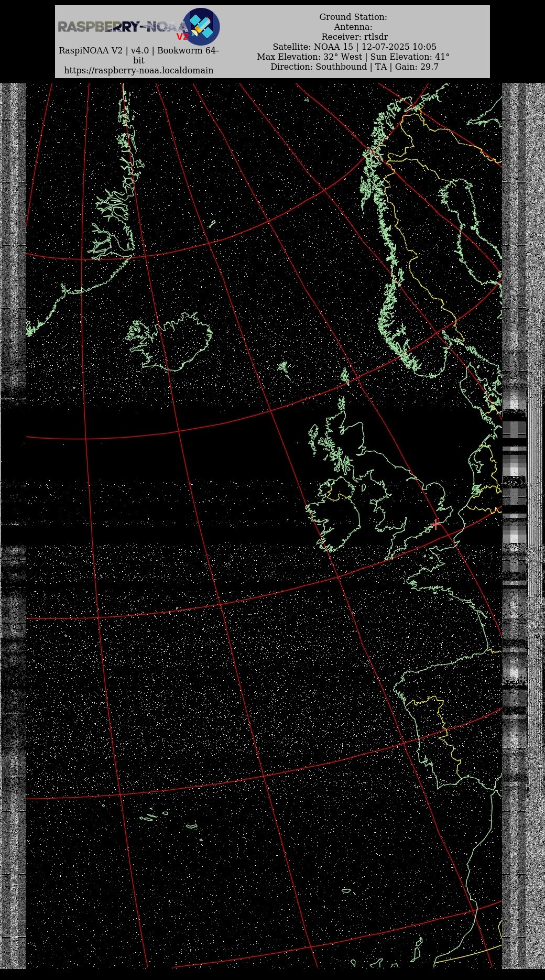Click the Raspberry-NOAA V2 satellite logo icon
This screenshot has height=980, width=545.
tap(201, 27)
